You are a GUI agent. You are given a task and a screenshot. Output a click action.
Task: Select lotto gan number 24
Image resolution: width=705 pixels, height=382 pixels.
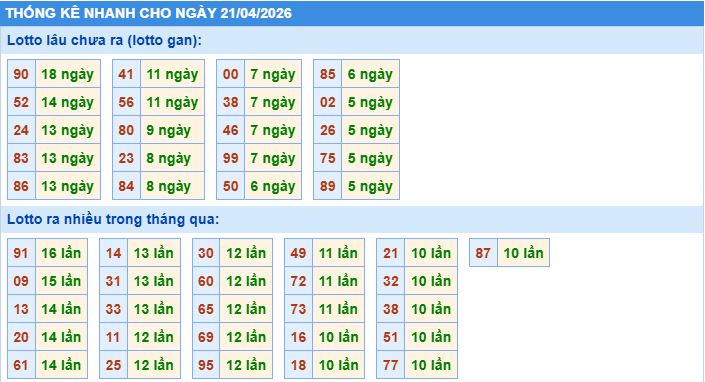click(x=21, y=130)
